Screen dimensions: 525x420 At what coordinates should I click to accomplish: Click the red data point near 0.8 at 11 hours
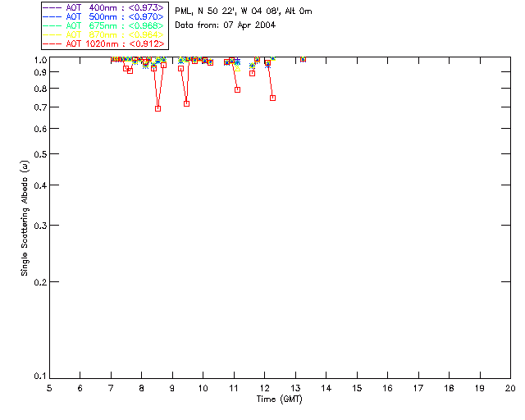(237, 89)
